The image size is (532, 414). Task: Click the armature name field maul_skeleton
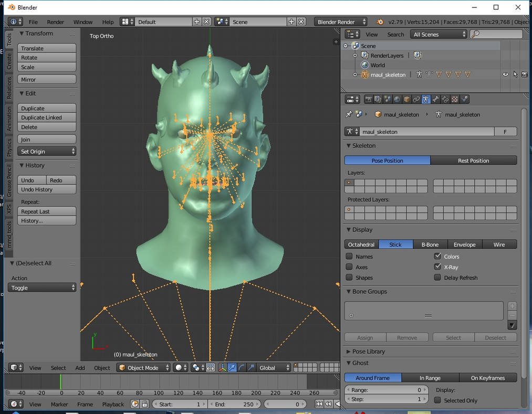(427, 132)
